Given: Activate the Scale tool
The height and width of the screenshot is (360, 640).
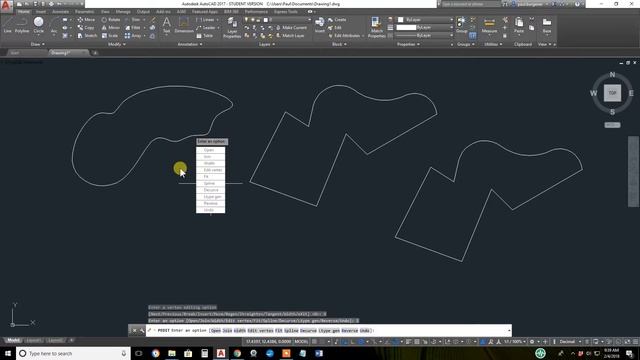Looking at the screenshot, I should (109, 36).
